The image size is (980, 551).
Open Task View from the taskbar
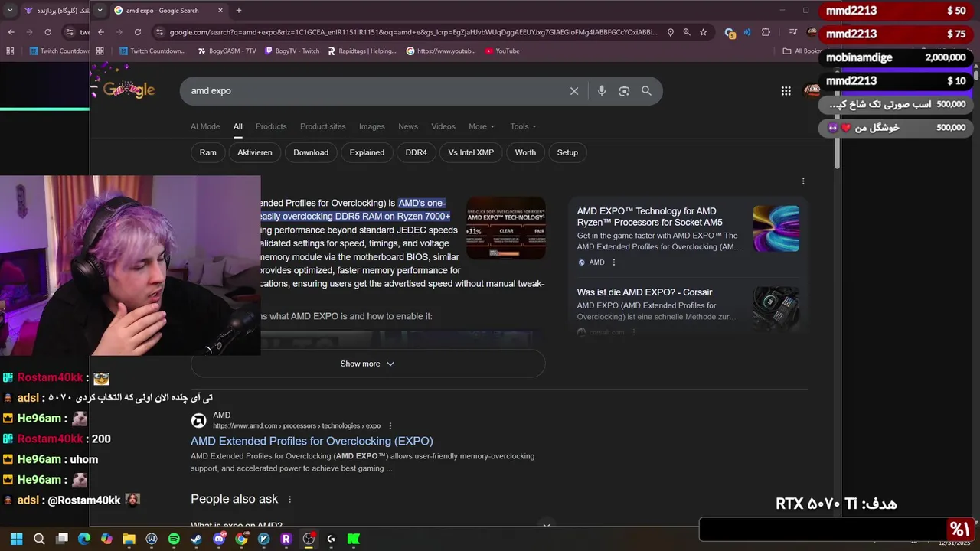pyautogui.click(x=62, y=539)
